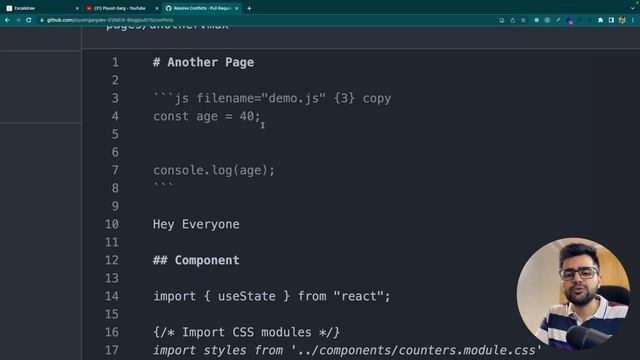640x360 pixels.
Task: Click the webcam video overlay of presenter
Action: 573,294
